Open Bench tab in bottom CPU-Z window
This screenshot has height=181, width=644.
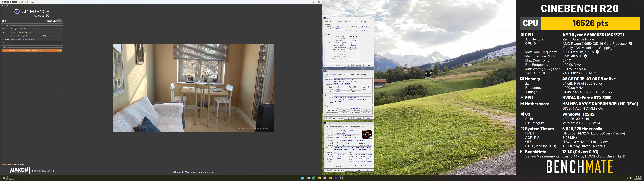pos(358,127)
